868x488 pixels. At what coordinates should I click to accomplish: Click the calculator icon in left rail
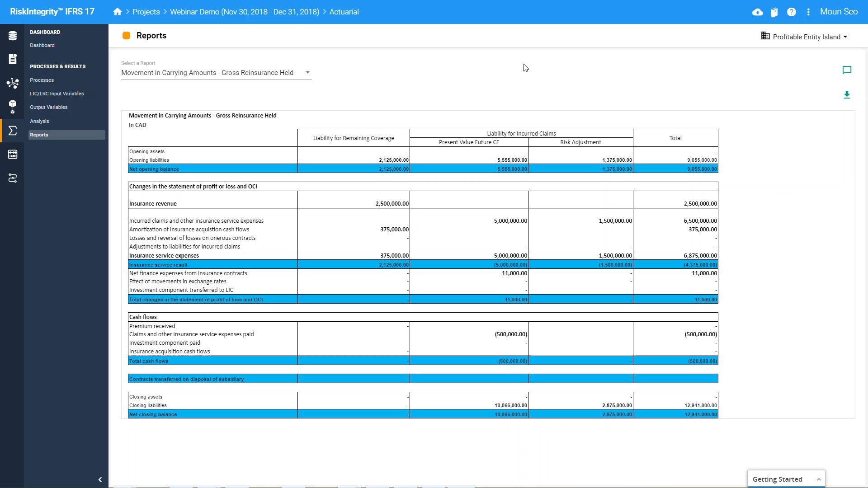coord(13,155)
